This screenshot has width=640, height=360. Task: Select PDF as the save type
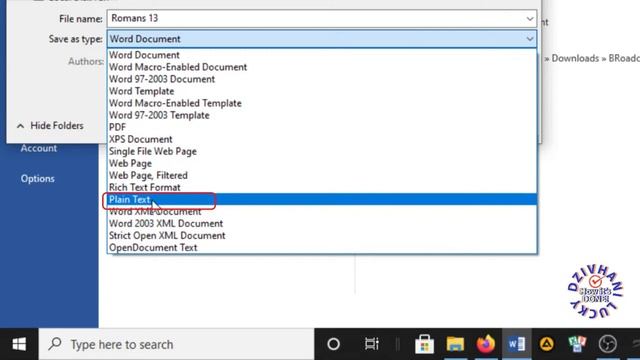322,127
